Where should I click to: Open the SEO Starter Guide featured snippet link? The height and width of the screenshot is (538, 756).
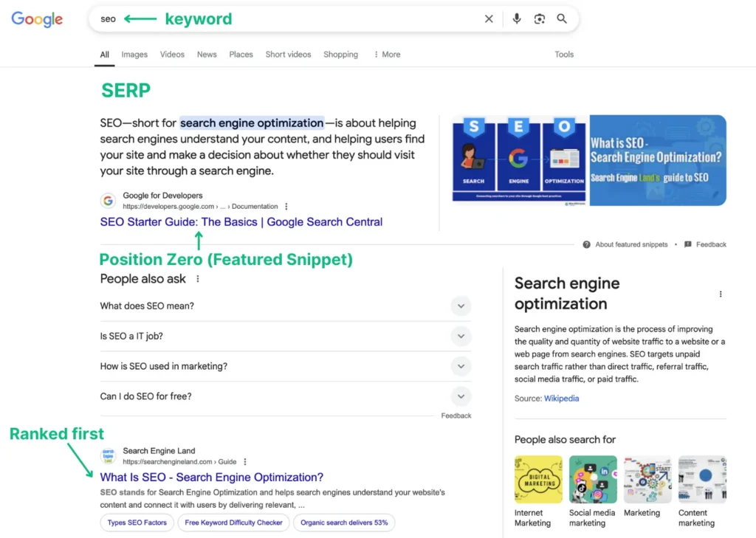(241, 221)
